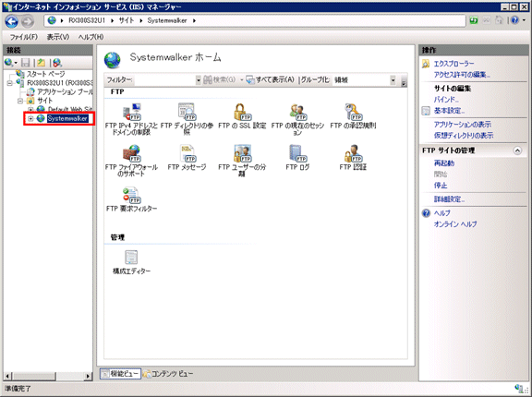Screen dimensions: 532x397
Task: Select スタート ページ in the tree
Action: pos(46,74)
